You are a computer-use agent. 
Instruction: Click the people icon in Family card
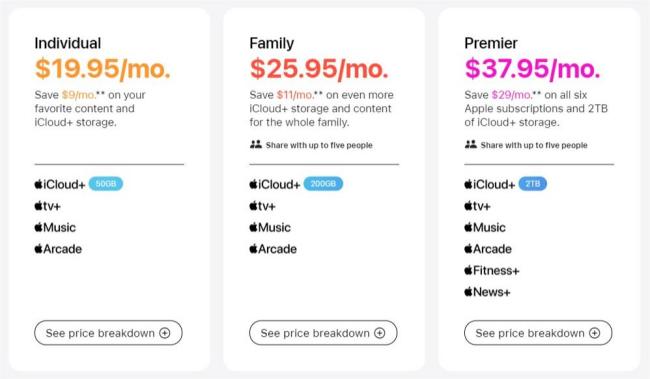click(256, 145)
